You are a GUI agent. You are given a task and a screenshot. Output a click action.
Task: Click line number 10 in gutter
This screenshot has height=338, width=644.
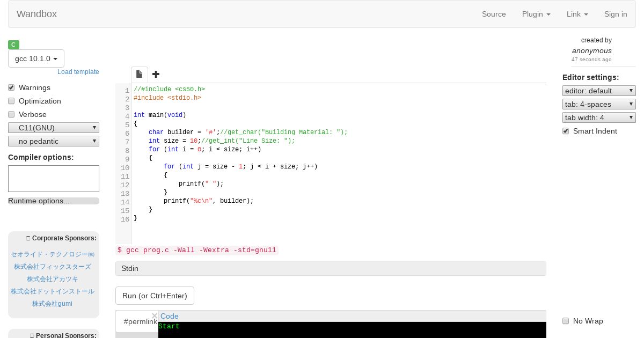coord(125,168)
